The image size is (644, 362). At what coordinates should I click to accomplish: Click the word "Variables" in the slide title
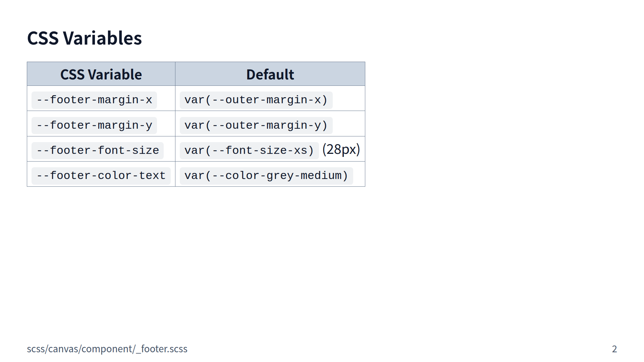102,38
